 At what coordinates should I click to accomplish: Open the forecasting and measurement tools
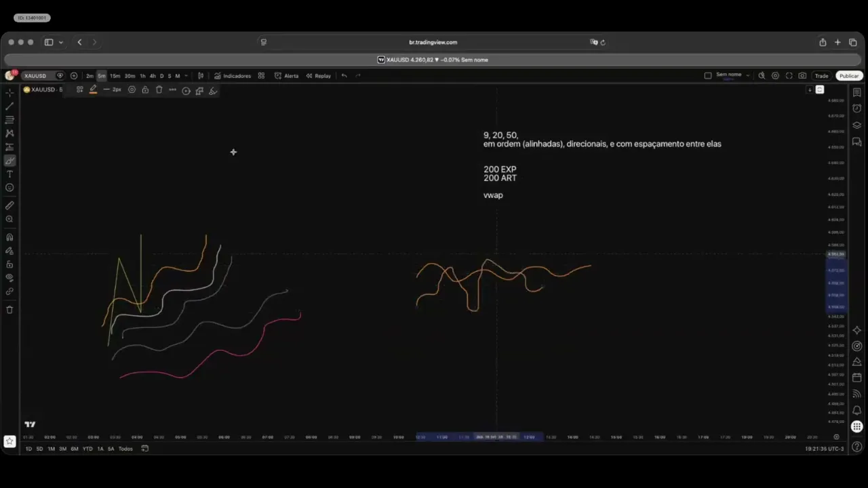coord(9,147)
